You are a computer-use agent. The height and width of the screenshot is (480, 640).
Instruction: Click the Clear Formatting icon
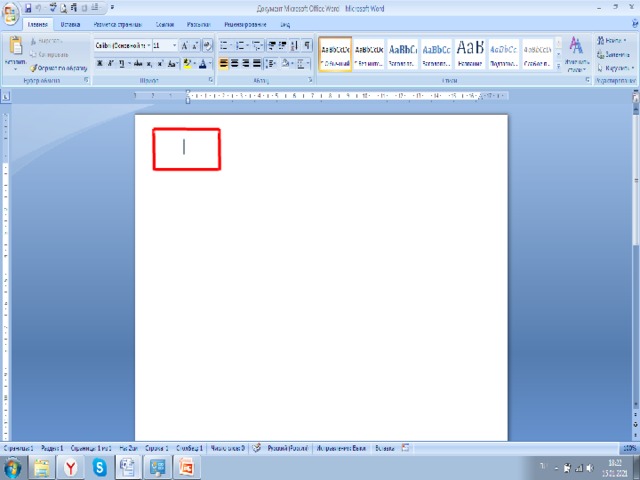click(207, 46)
